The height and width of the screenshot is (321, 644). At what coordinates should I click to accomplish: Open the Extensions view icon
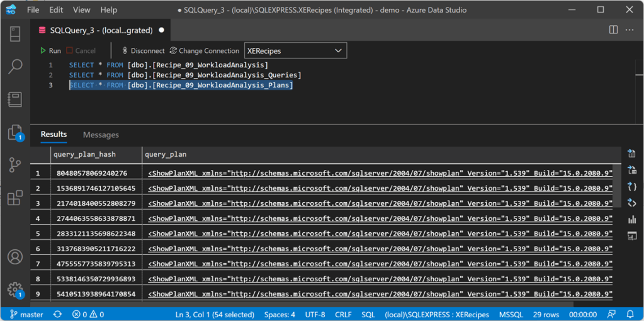(15, 198)
